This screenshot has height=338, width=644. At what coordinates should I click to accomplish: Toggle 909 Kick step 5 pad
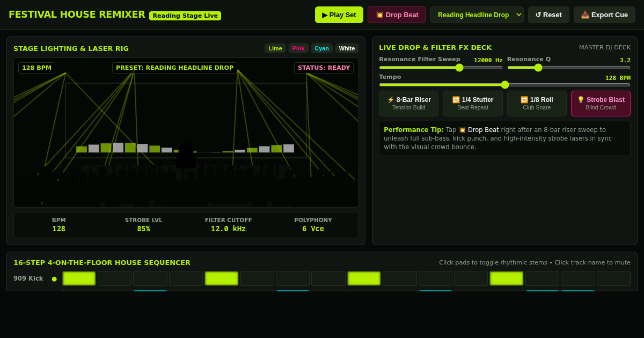click(222, 278)
